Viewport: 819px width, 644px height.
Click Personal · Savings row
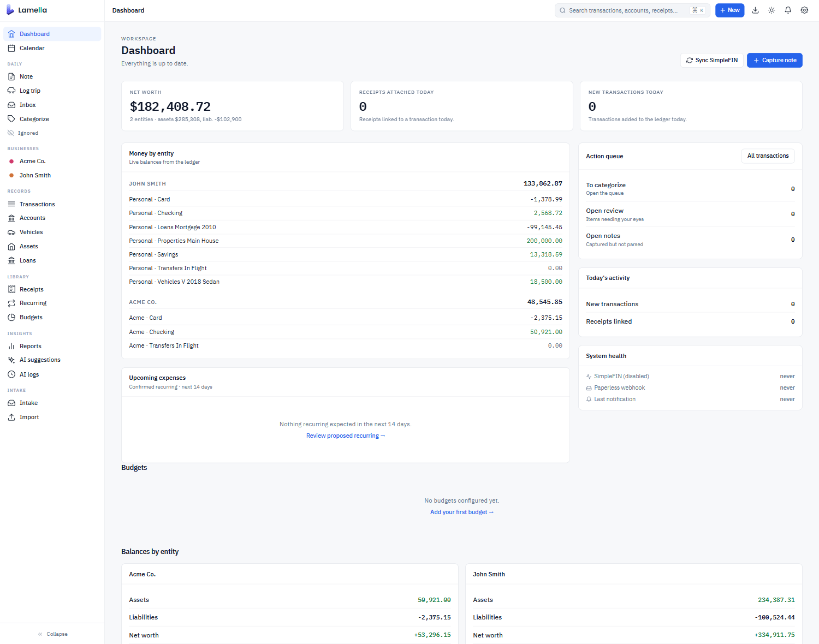pos(346,254)
